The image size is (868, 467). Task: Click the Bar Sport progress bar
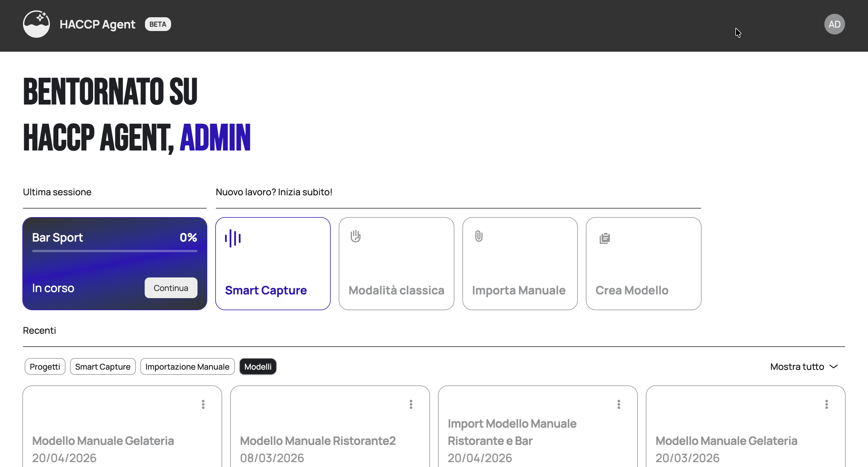[x=115, y=251]
